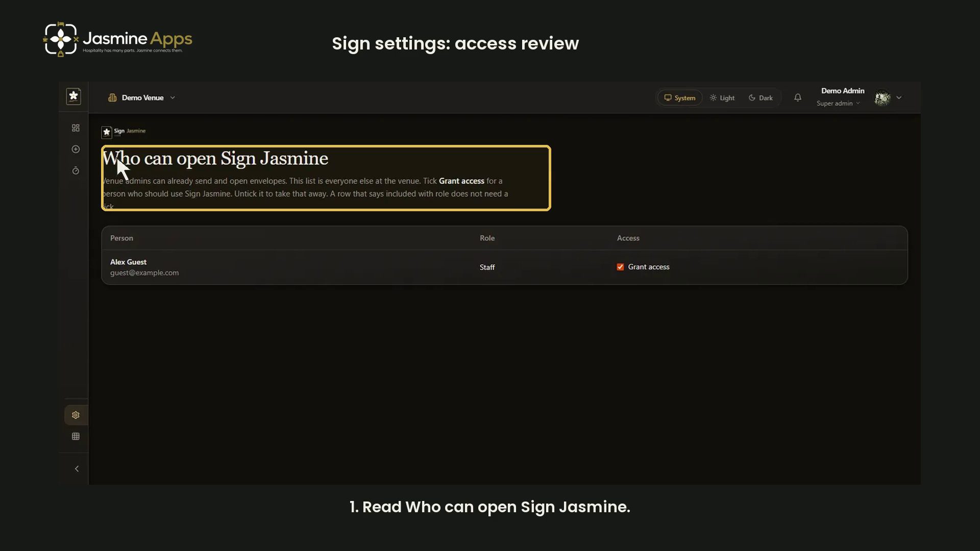Open the stopwatch timer icon in sidebar
This screenshot has width=980, height=551.
[76, 170]
